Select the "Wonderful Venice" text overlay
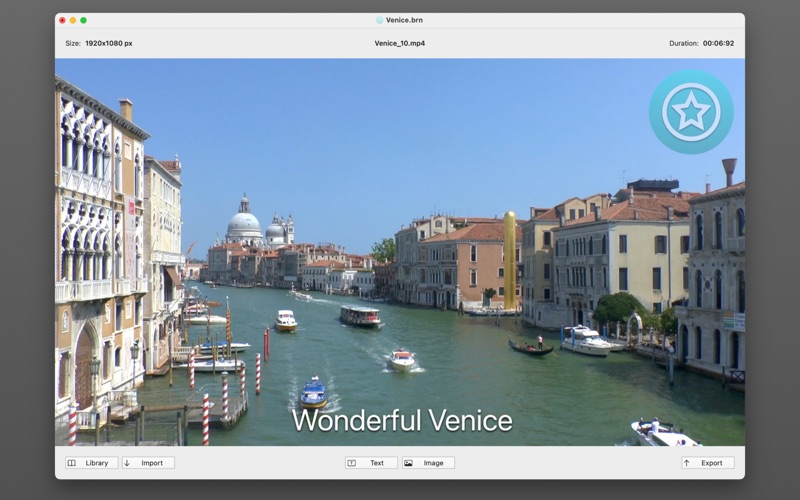The height and width of the screenshot is (500, 800). (402, 420)
